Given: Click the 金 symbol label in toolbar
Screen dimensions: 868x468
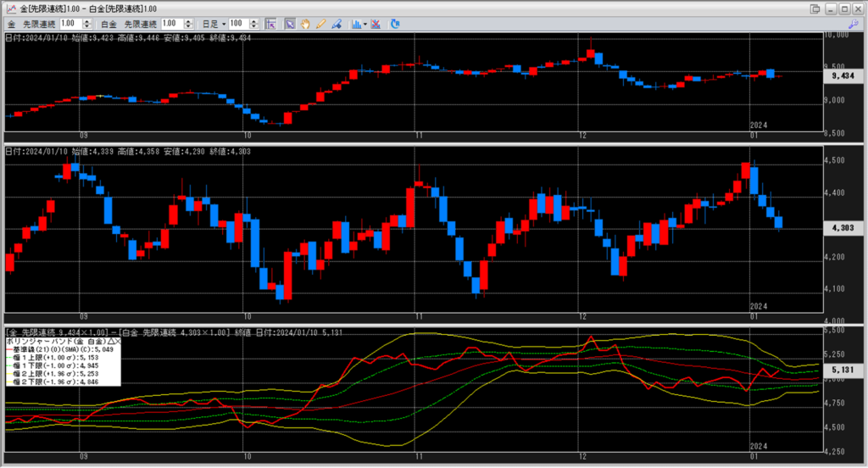Looking at the screenshot, I should [x=13, y=24].
